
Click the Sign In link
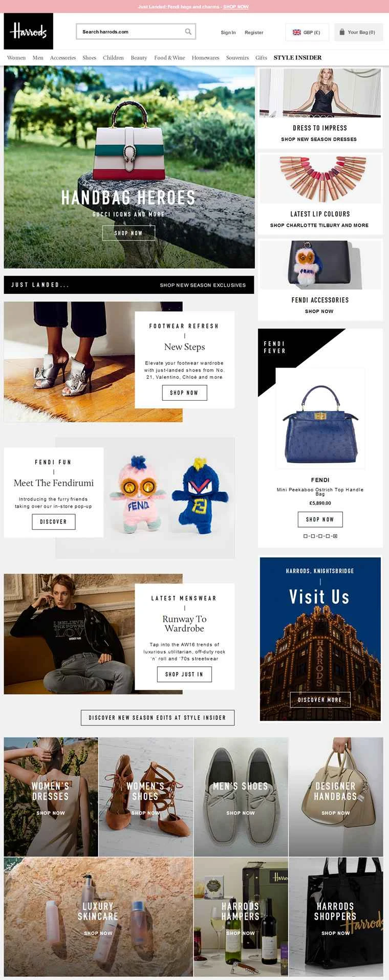tap(228, 32)
